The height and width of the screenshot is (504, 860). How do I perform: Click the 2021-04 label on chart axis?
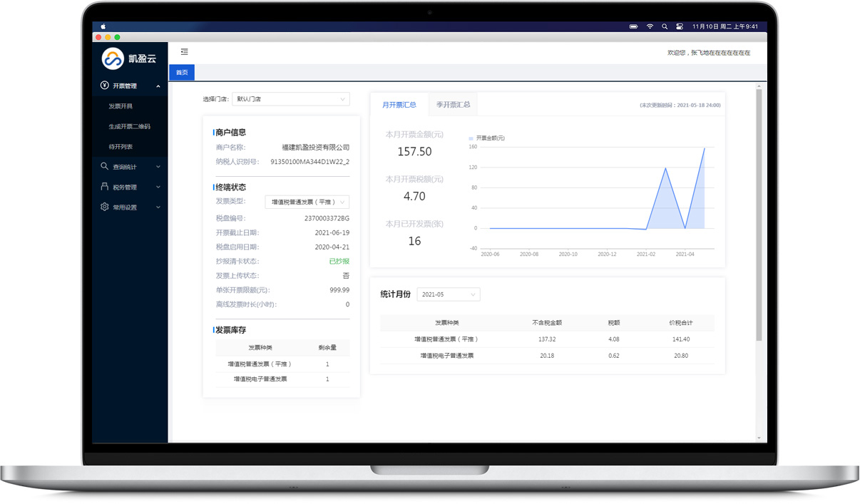tap(685, 254)
